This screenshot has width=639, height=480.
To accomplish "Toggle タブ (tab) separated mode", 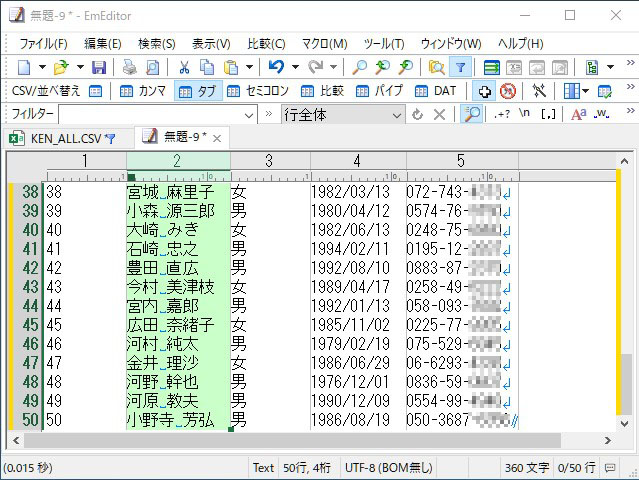I will click(x=198, y=90).
